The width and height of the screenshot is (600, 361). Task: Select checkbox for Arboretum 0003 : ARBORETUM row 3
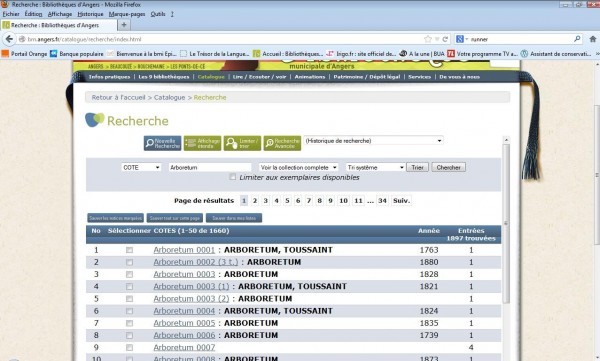click(129, 274)
